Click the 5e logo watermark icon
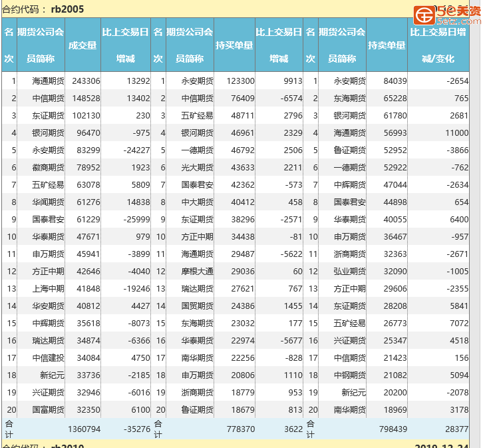This screenshot has width=485, height=448. tap(424, 15)
